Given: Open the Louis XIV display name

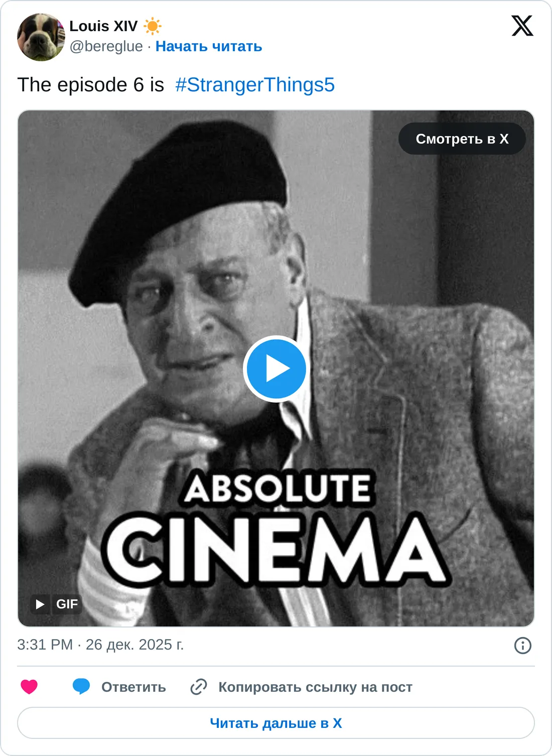Looking at the screenshot, I should (103, 26).
